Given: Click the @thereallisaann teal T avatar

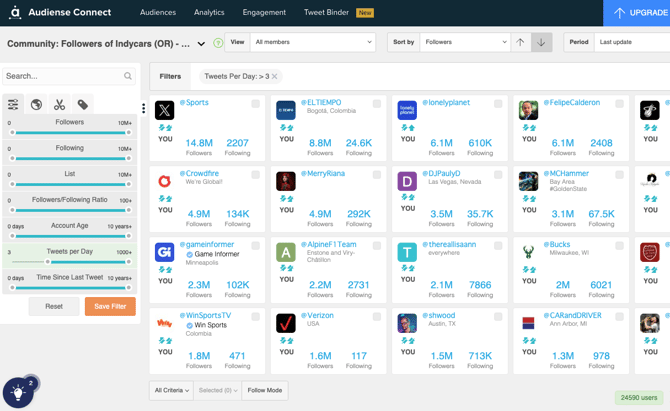Looking at the screenshot, I should (x=407, y=252).
